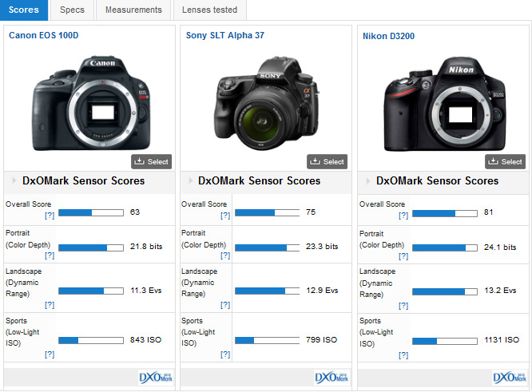This screenshot has width=532, height=392.
Task: Switch to the Measurements tab
Action: tap(133, 10)
